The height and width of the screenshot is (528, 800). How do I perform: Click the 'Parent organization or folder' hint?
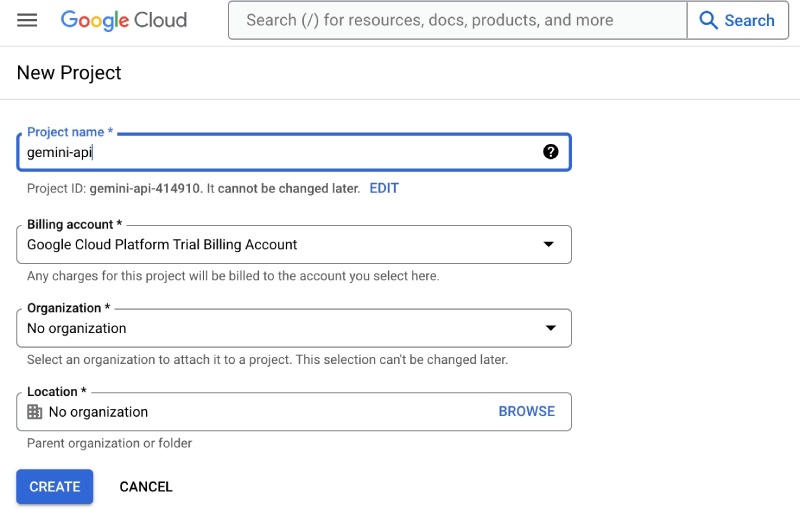(109, 443)
